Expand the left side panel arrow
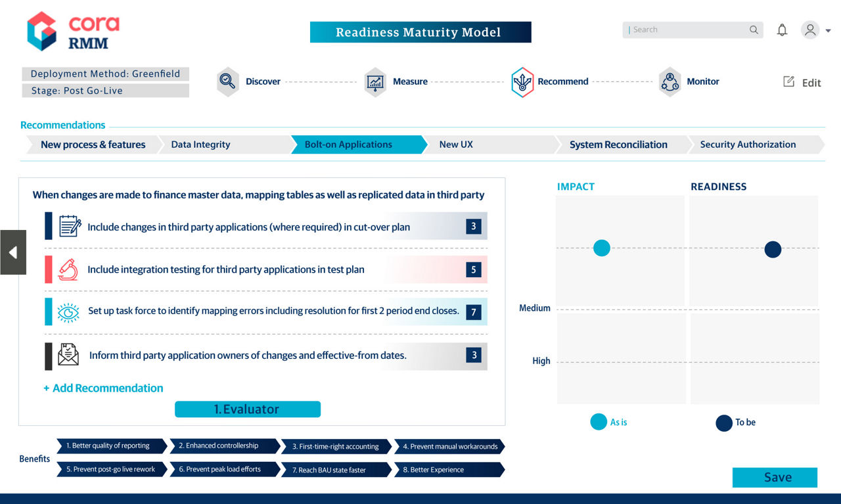Viewport: 841px width, 504px height. click(12, 252)
